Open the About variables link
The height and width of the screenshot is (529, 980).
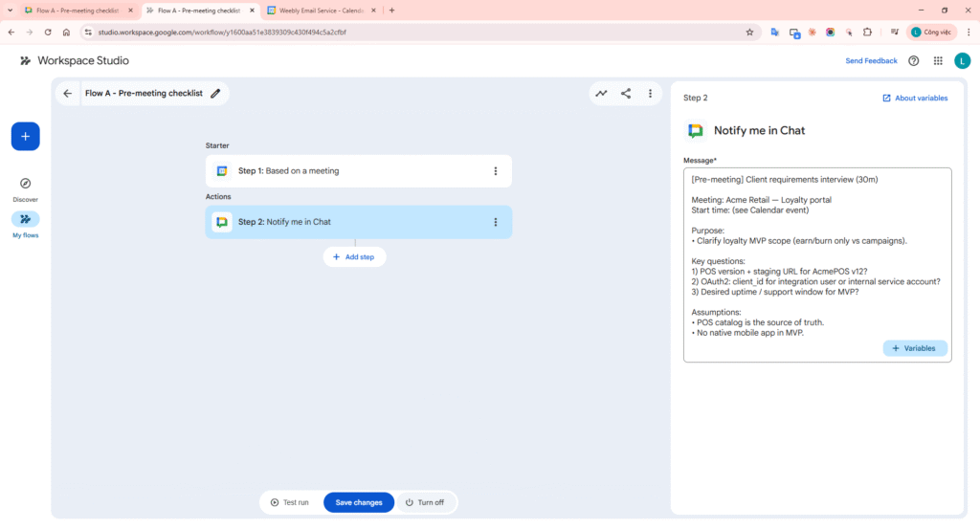(x=915, y=98)
